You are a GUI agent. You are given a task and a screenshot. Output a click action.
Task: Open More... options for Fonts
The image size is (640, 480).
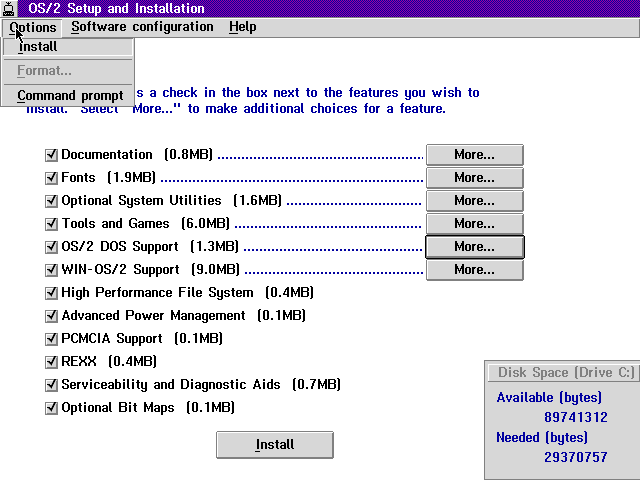[475, 178]
